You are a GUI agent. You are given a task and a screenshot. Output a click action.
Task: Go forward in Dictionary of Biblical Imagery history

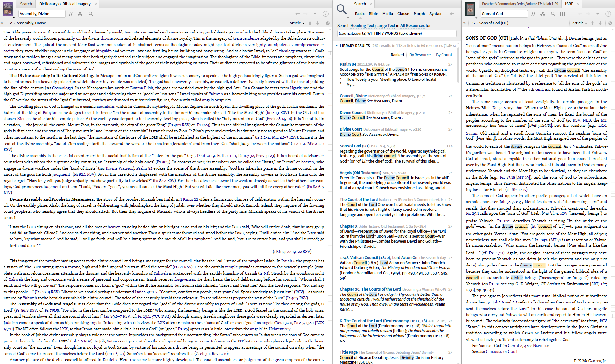(306, 14)
